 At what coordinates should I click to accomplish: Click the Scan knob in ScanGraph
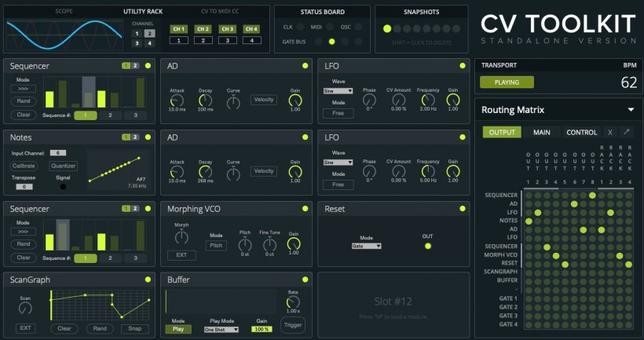point(25,309)
